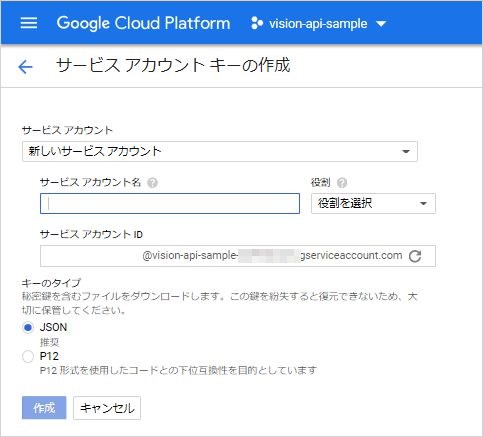
Task: Click the help icon beside 役割
Action: click(x=342, y=183)
